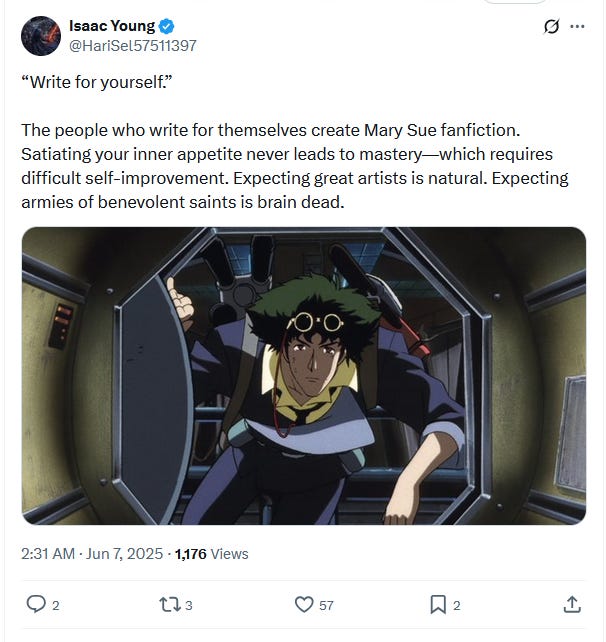Open the share upload icon

(x=572, y=604)
